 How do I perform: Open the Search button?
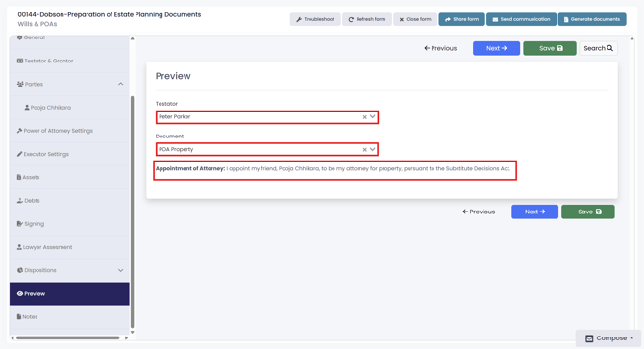click(x=598, y=48)
